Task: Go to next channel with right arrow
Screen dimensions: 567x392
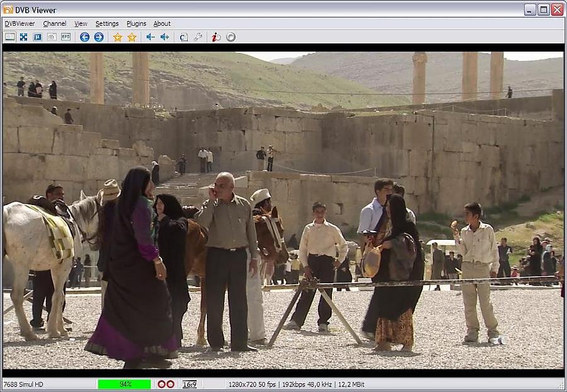Action: click(x=99, y=37)
